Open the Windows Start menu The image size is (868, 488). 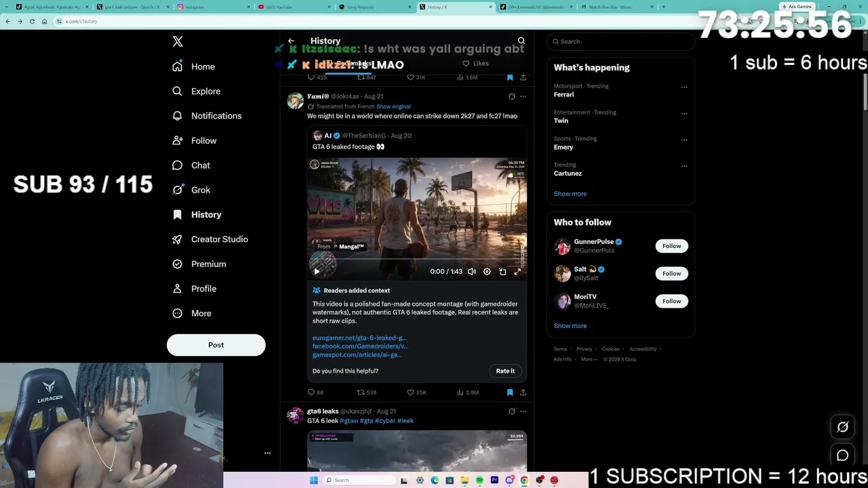[x=313, y=481]
